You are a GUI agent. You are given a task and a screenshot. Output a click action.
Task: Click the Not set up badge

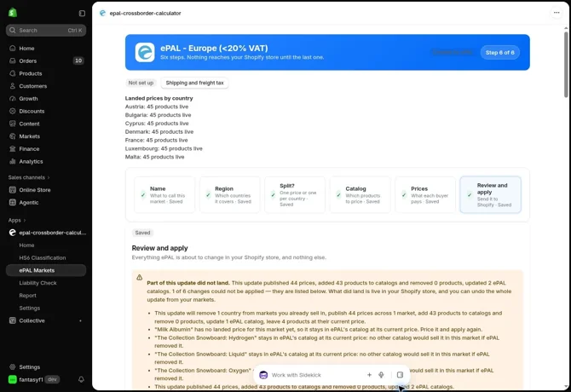141,83
